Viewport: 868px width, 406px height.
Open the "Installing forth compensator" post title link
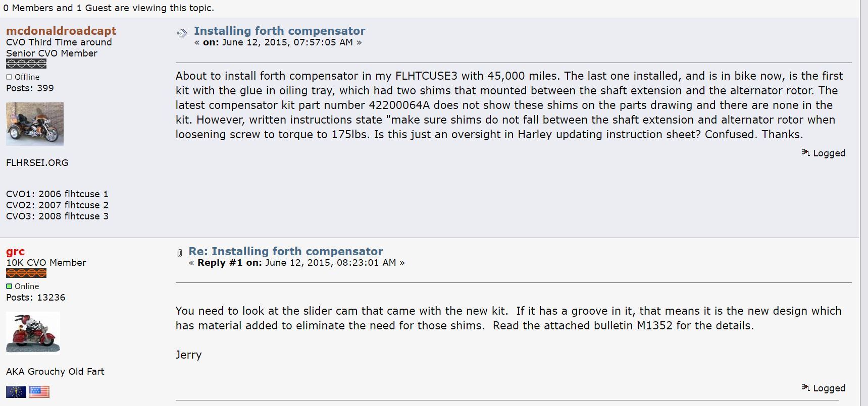tap(279, 31)
